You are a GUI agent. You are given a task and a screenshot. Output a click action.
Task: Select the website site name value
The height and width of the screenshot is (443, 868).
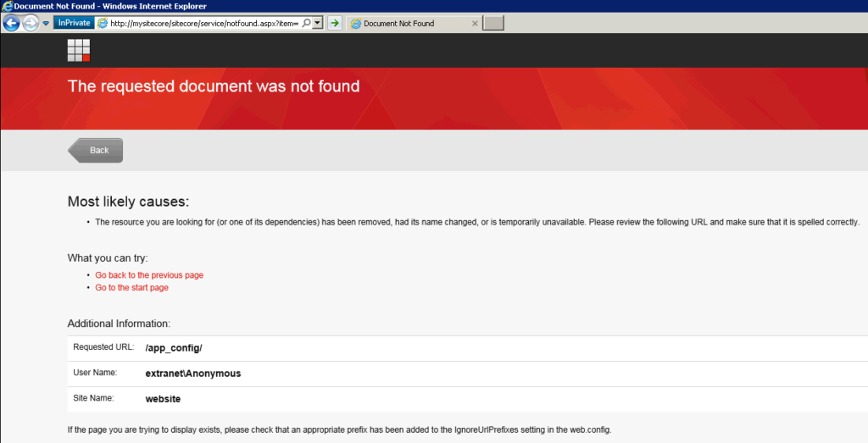163,399
